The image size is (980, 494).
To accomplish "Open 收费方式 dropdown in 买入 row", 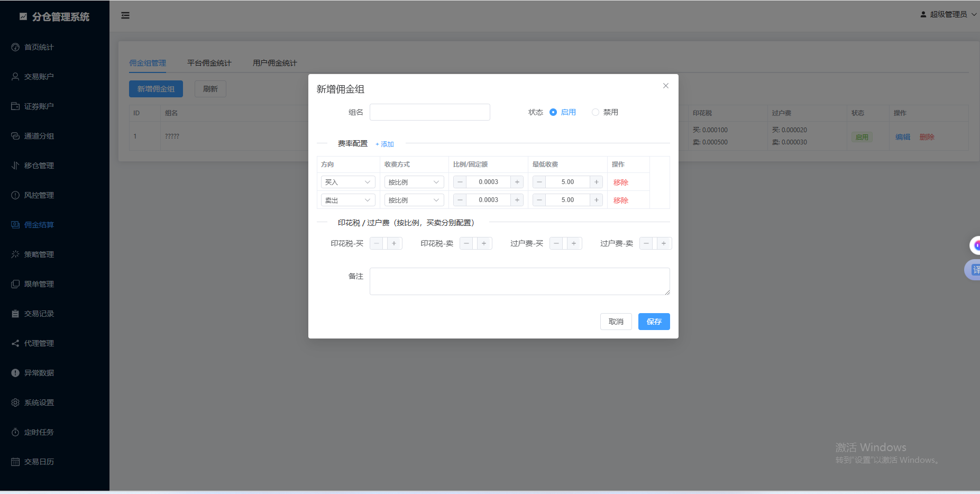I will point(414,182).
